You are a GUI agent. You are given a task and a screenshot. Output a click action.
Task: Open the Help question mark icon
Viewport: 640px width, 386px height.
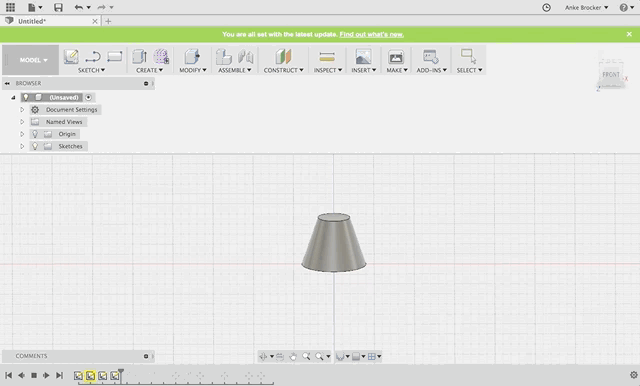coord(623,7)
